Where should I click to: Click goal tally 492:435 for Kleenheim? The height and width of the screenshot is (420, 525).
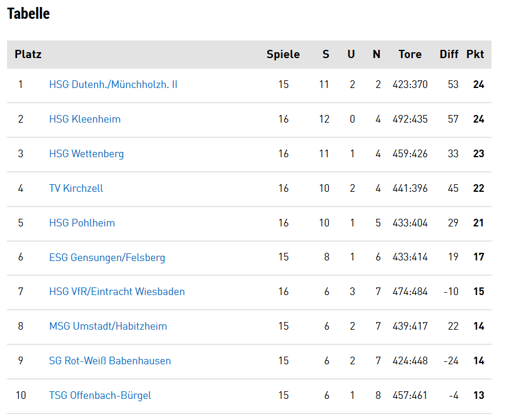click(410, 119)
